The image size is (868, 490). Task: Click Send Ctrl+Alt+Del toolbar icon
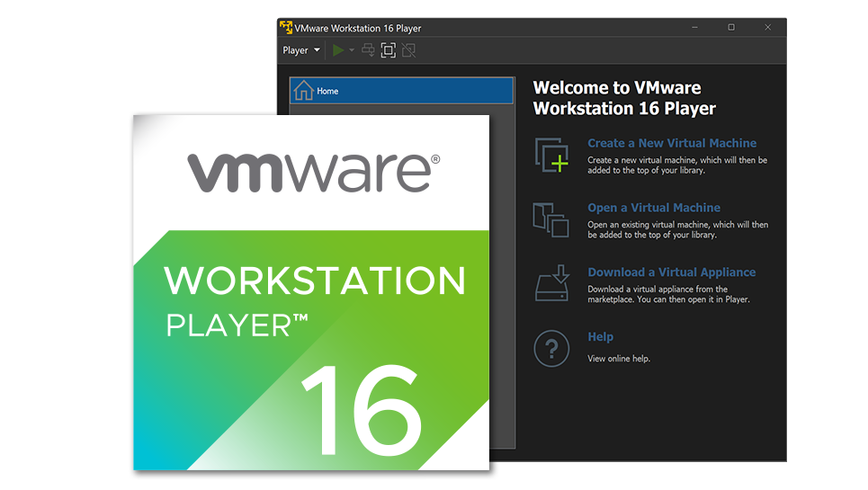(368, 50)
